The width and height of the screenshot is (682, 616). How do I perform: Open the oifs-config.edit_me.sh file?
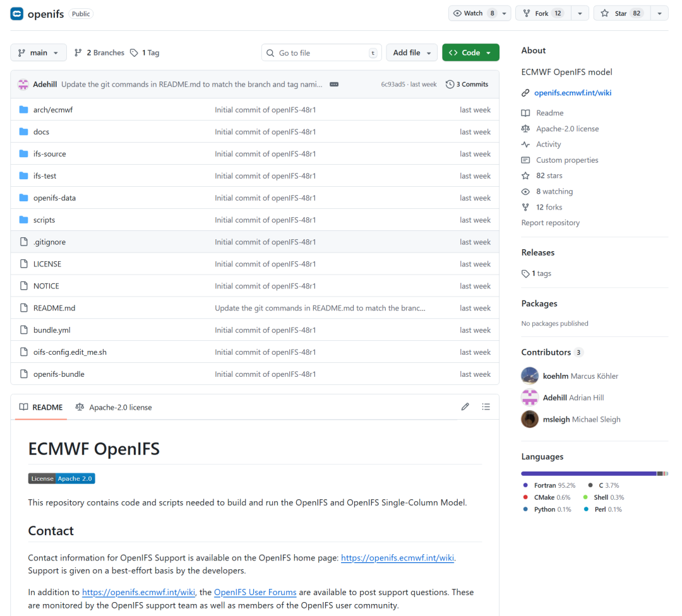70,352
